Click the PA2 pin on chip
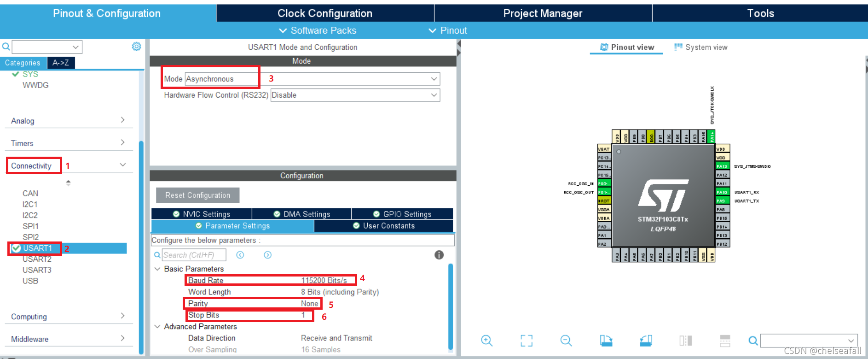Screen dimensions: 868x359 pos(604,244)
